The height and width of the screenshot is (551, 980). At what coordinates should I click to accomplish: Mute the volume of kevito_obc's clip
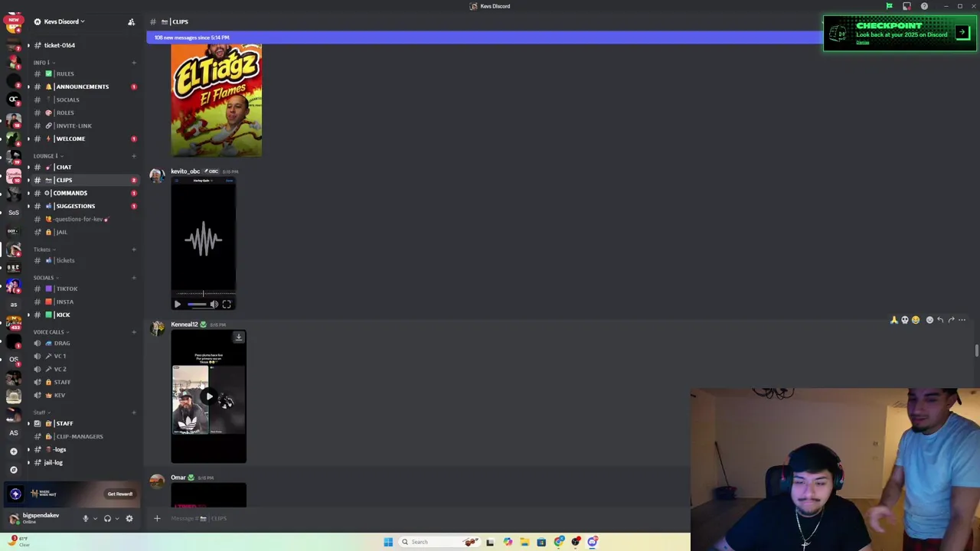[214, 305]
